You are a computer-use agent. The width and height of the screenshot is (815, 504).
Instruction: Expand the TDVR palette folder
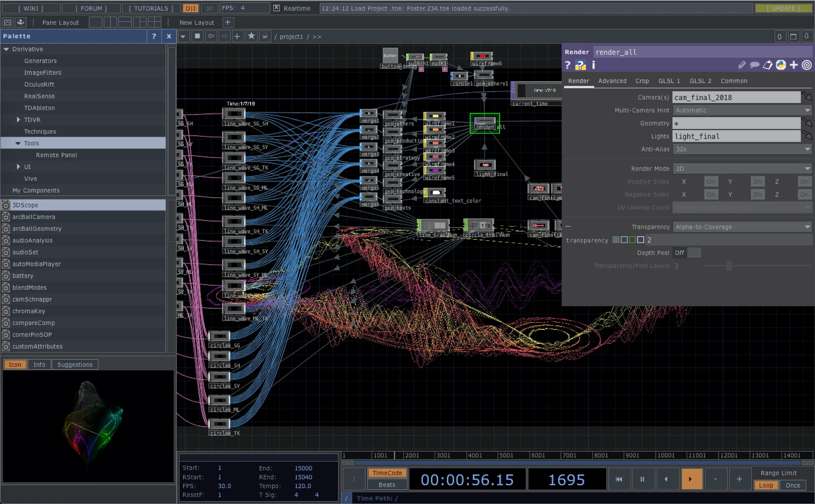18,119
